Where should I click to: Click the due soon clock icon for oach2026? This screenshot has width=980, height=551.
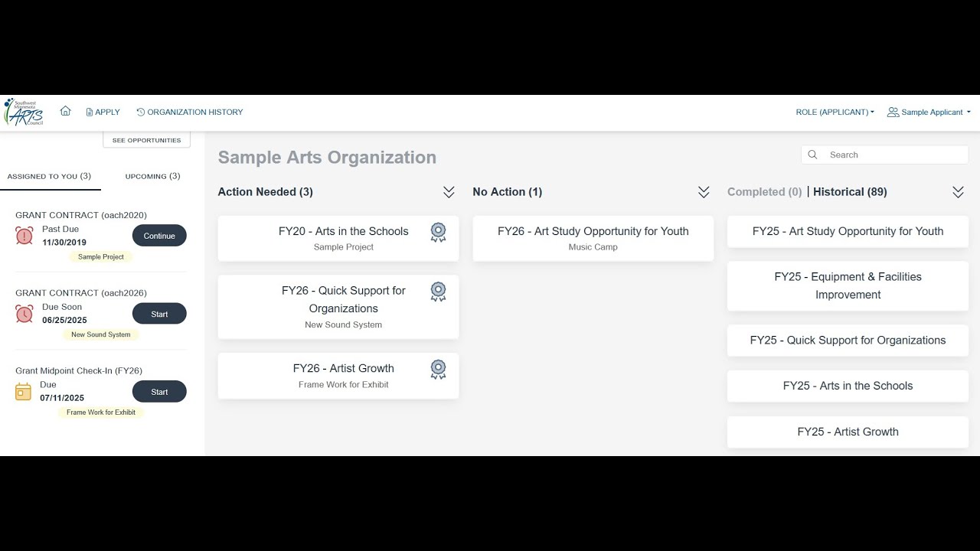(x=24, y=314)
